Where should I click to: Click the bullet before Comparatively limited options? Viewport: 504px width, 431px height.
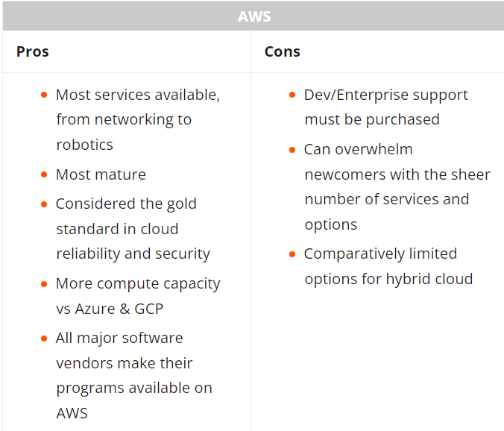point(292,254)
